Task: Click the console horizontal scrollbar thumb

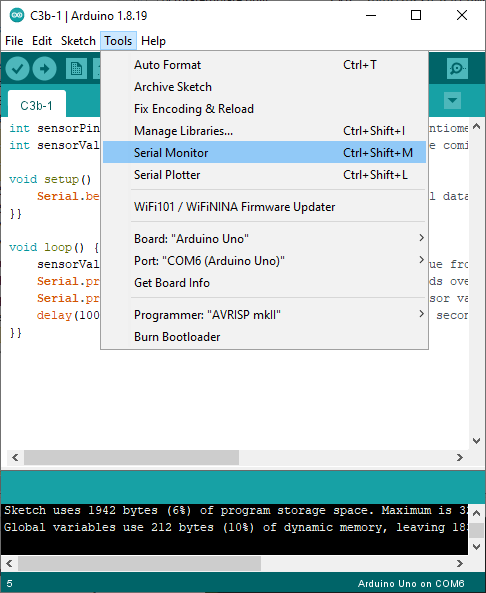Action: tap(139, 564)
